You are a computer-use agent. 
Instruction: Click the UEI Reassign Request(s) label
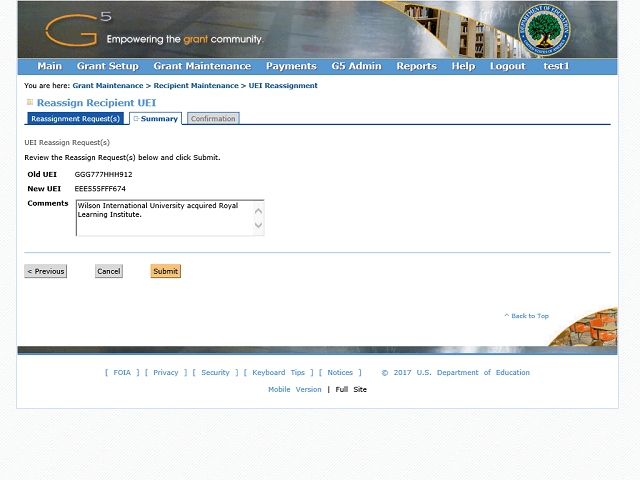(67, 142)
